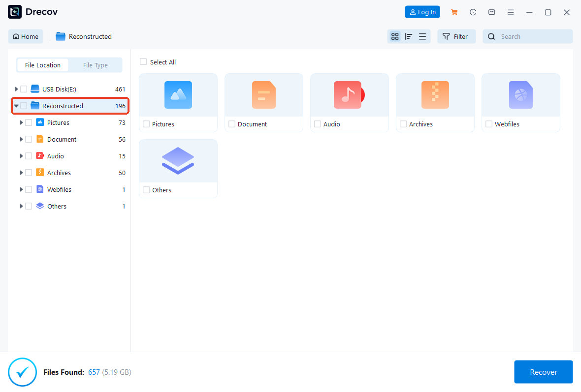Collapse the Reconstructed folder node
Viewport: 581px width, 392px height.
click(16, 106)
